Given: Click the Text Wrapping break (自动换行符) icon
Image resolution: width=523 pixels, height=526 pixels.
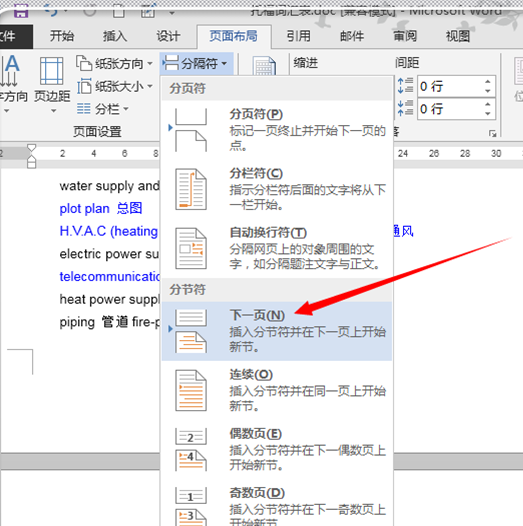Looking at the screenshot, I should [191, 248].
